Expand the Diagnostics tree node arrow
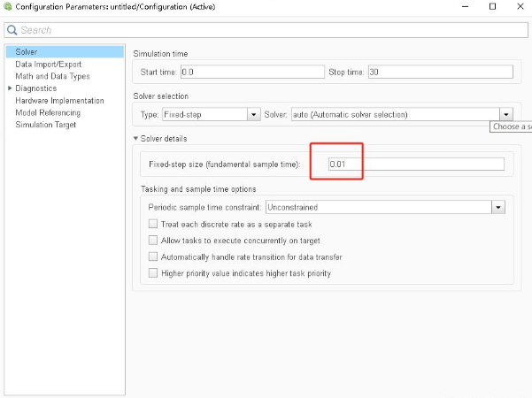The height and width of the screenshot is (398, 532). coord(10,88)
